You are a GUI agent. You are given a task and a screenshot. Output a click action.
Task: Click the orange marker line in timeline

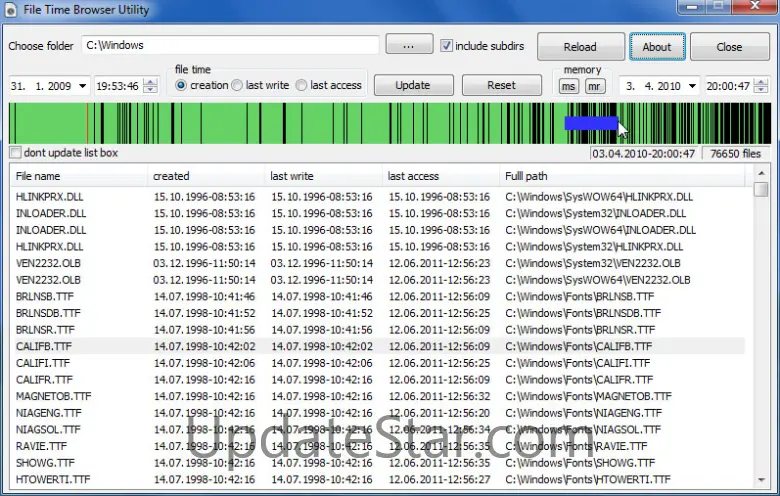[x=87, y=123]
